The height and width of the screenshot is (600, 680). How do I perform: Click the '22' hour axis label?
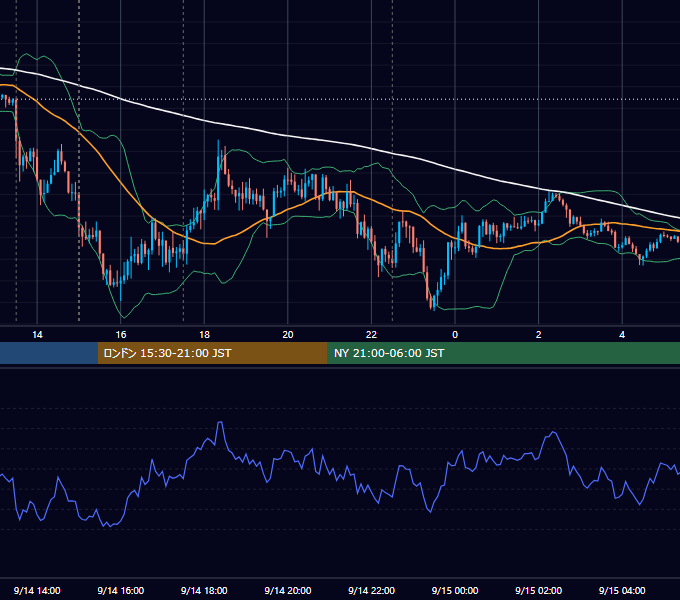click(x=372, y=335)
